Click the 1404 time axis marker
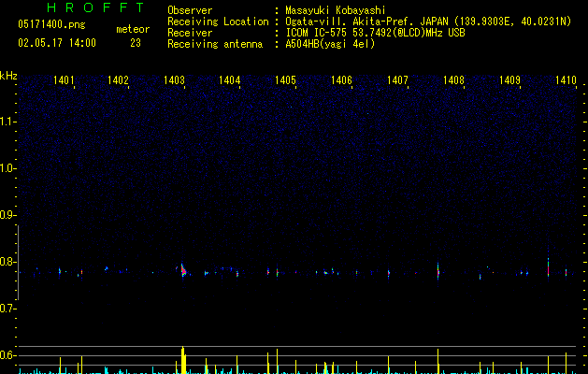Viewport: 588px width, 374px height. coord(230,80)
